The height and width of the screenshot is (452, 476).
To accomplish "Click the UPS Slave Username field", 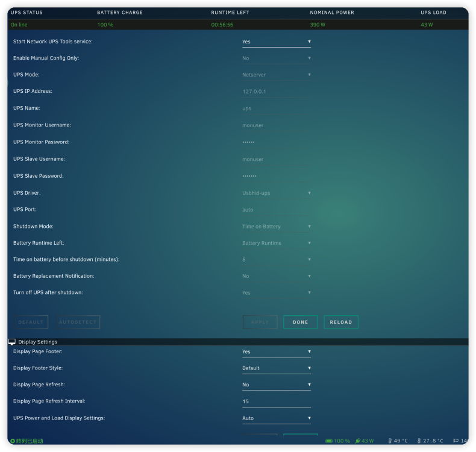I will coord(276,160).
